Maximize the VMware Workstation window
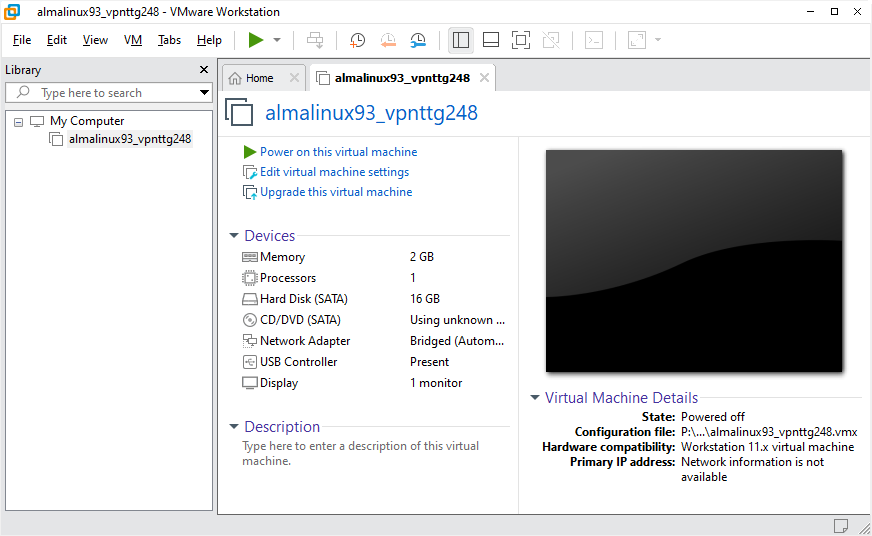The width and height of the screenshot is (872, 536). click(x=834, y=12)
